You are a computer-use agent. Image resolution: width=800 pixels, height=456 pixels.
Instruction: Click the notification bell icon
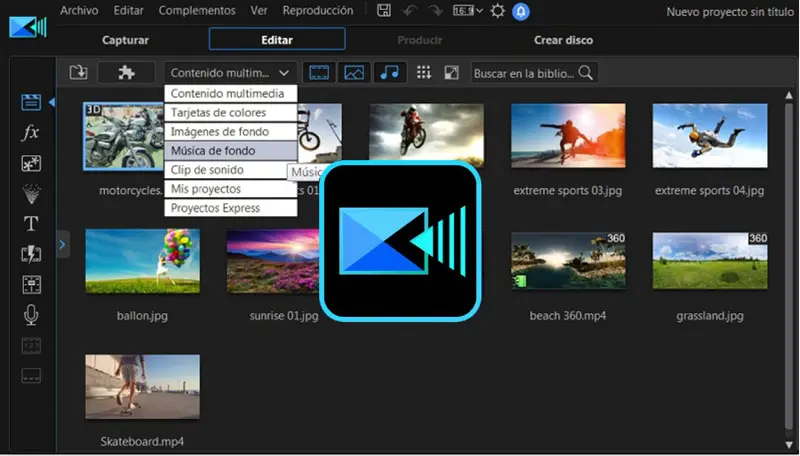[521, 11]
